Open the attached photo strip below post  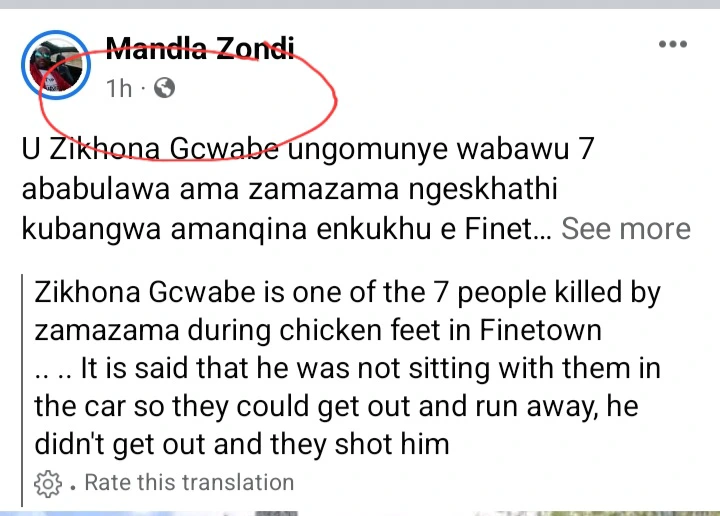tap(360, 513)
